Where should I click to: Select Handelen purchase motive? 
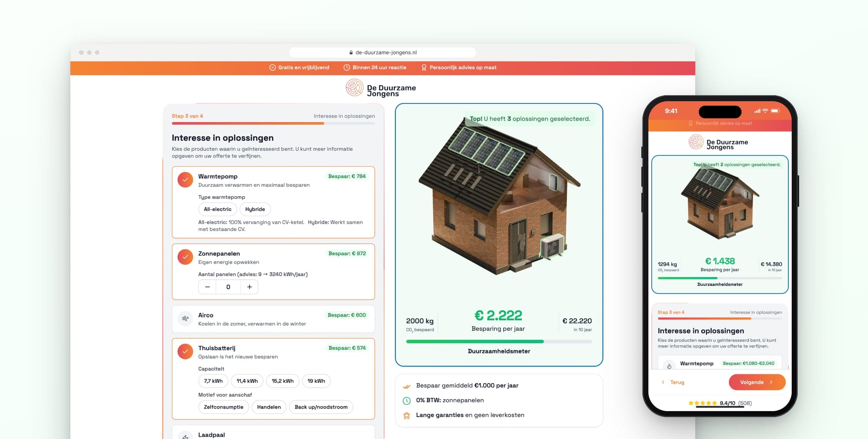click(x=269, y=407)
